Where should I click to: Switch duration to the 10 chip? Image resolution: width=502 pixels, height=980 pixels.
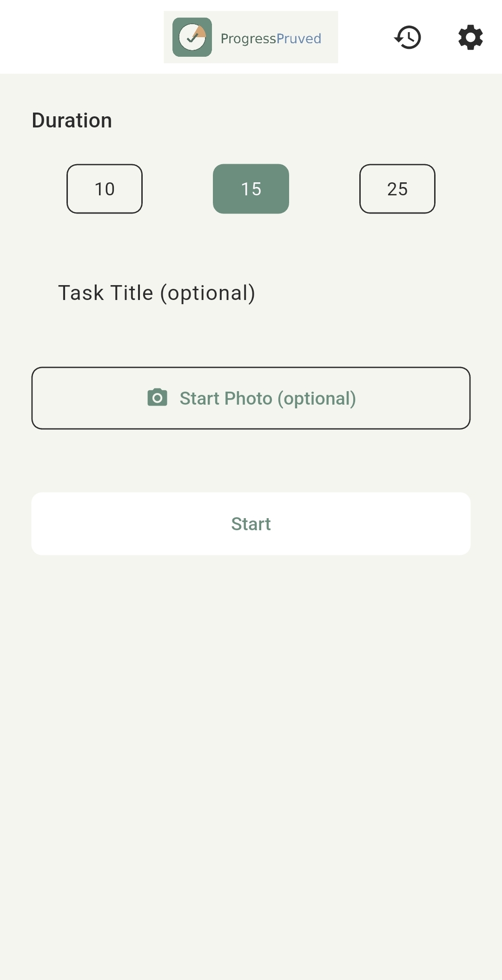click(105, 189)
